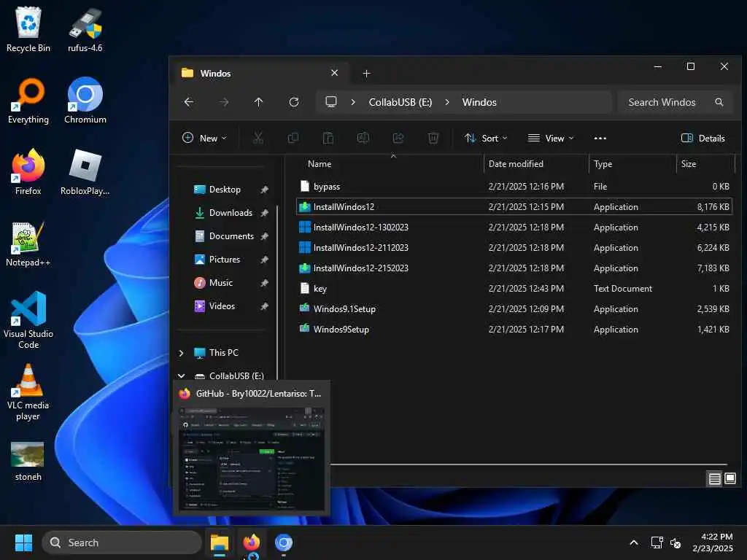Viewport: 747px width, 560px height.
Task: Go up one folder level
Action: click(259, 102)
